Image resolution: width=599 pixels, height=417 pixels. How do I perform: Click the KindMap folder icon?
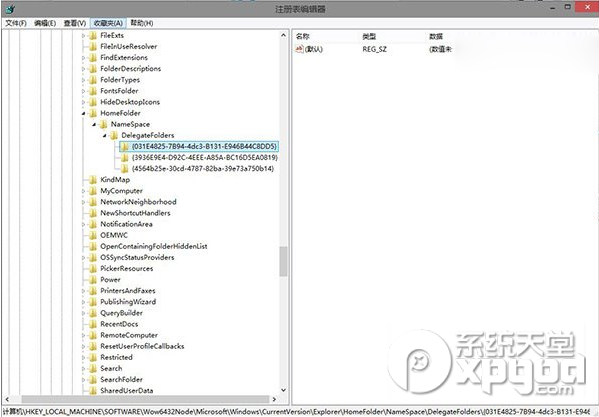(93, 179)
